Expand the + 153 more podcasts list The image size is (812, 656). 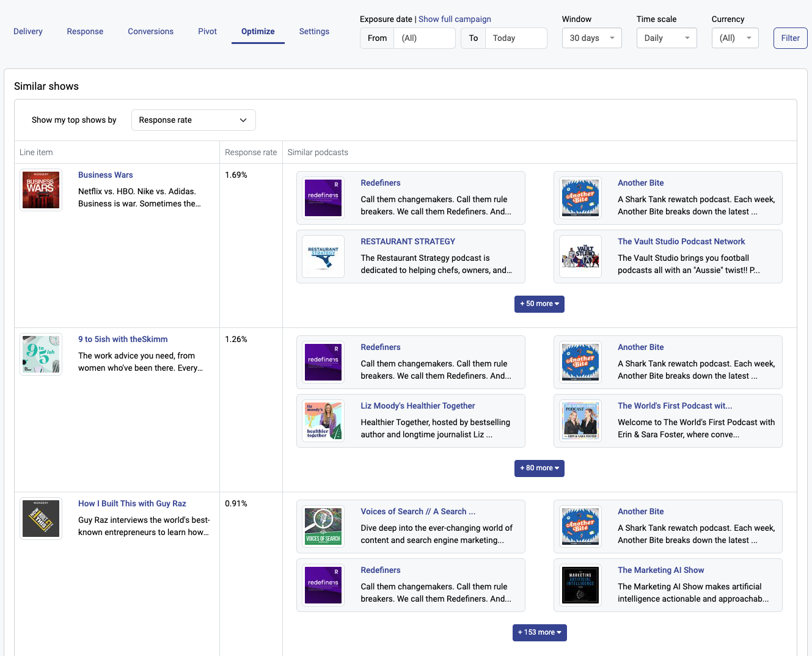point(539,633)
